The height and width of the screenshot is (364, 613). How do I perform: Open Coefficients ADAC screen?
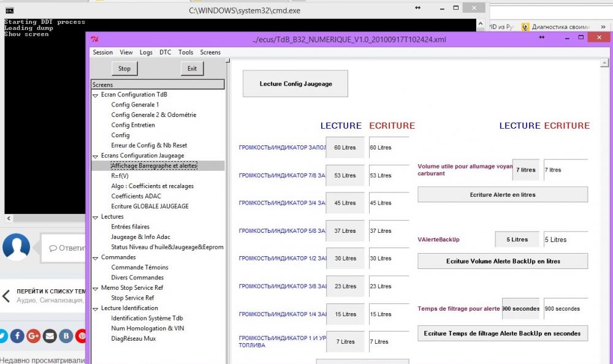point(136,196)
